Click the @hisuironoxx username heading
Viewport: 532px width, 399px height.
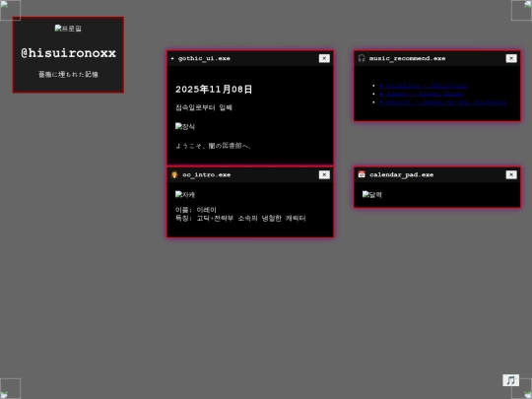tap(68, 53)
